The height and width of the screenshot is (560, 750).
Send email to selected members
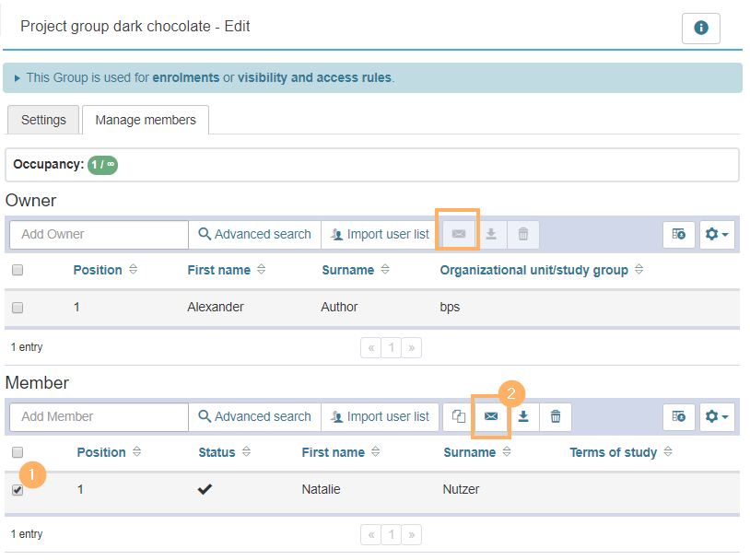coord(491,417)
